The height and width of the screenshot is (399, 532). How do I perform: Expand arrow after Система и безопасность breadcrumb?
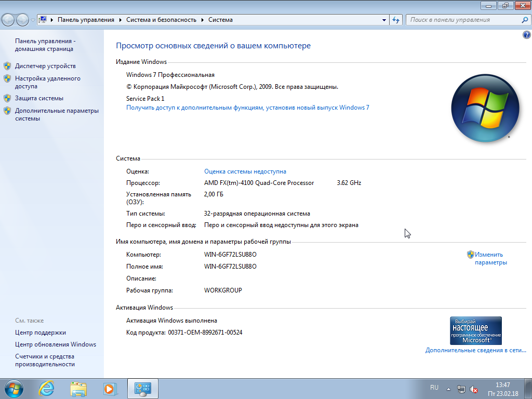click(203, 20)
